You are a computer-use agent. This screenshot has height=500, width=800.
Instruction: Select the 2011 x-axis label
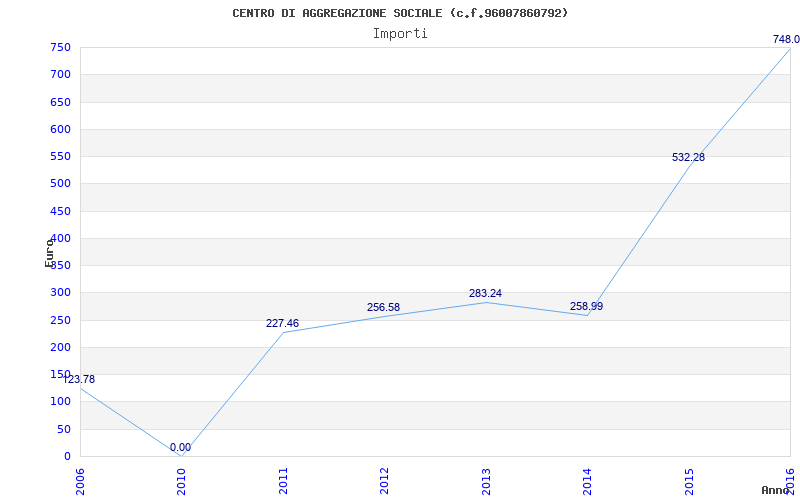click(x=283, y=481)
